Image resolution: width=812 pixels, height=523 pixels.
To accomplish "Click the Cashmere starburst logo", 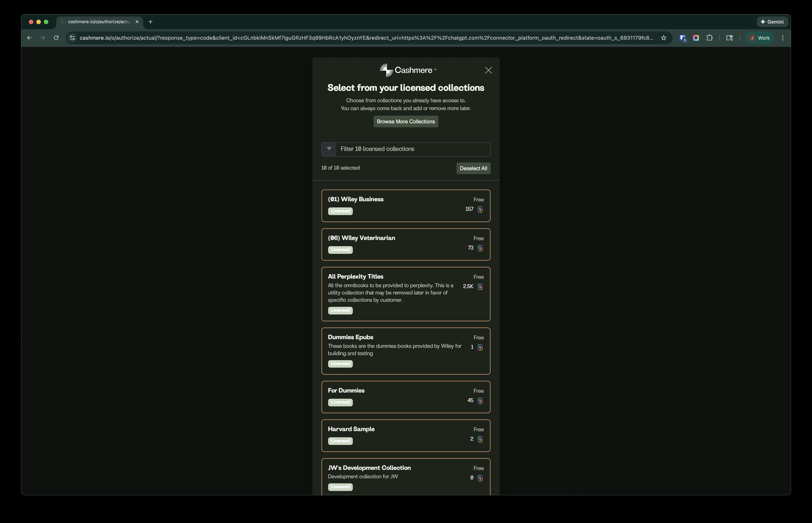I will pyautogui.click(x=386, y=70).
